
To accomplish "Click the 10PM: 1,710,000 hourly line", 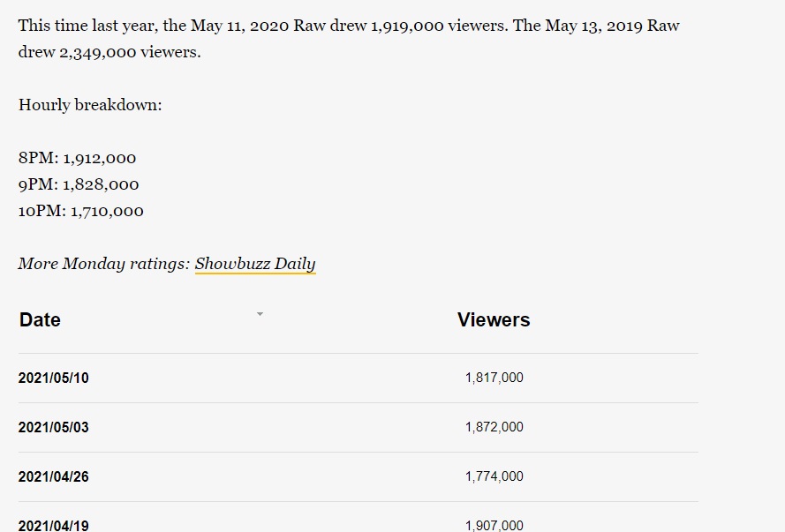I will [x=81, y=212].
